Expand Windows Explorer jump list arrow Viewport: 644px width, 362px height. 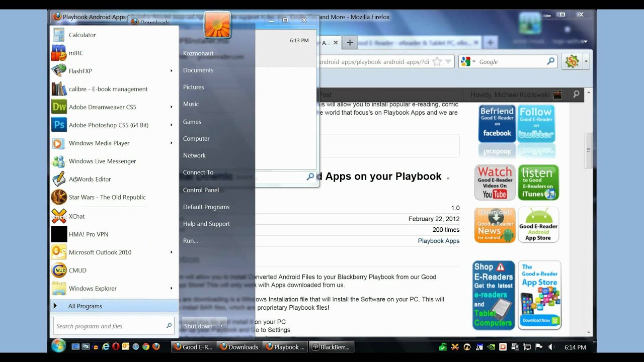pos(171,288)
